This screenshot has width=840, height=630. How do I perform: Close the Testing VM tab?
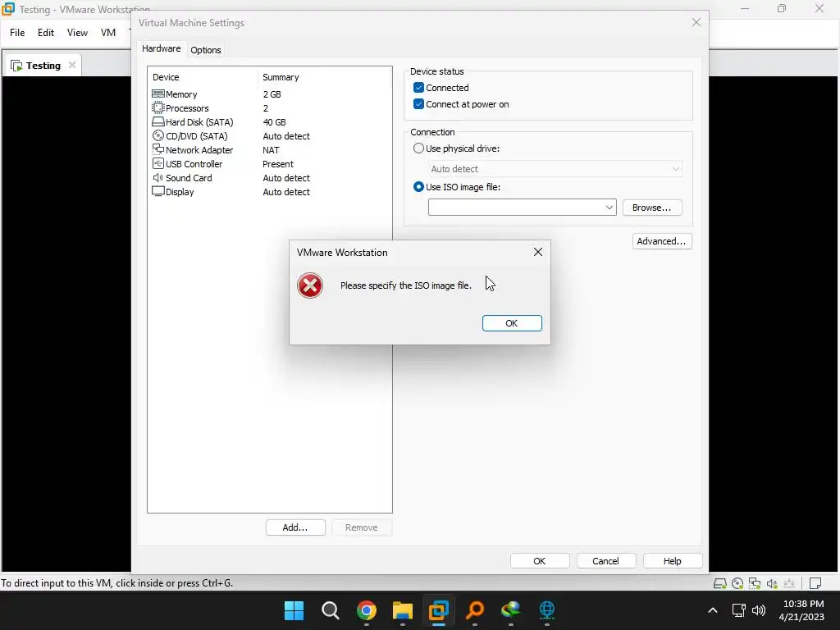tap(72, 65)
